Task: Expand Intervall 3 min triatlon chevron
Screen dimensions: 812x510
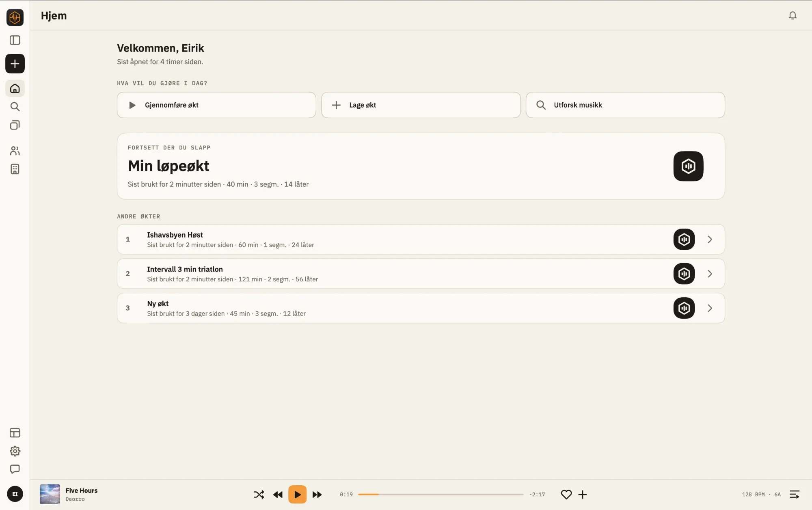Action: click(710, 274)
